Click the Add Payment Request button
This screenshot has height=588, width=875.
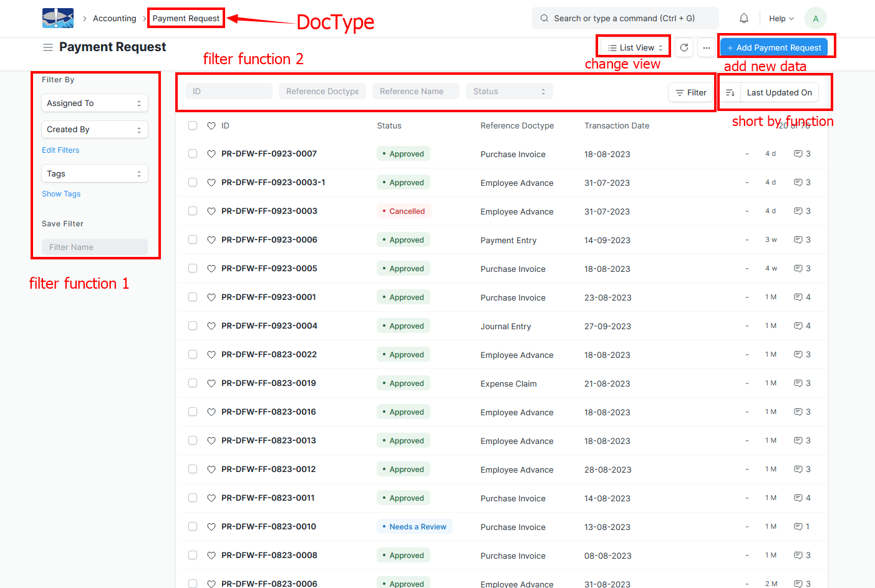(x=773, y=47)
